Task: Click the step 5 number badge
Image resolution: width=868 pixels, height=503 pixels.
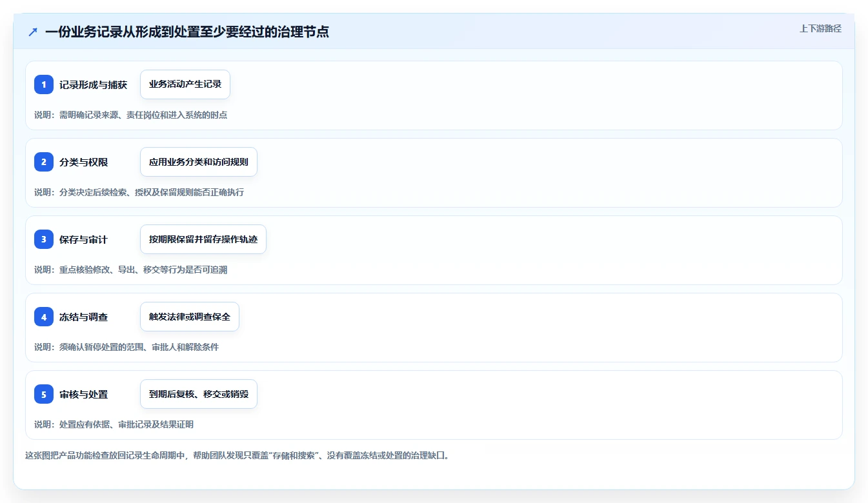Action: point(44,394)
